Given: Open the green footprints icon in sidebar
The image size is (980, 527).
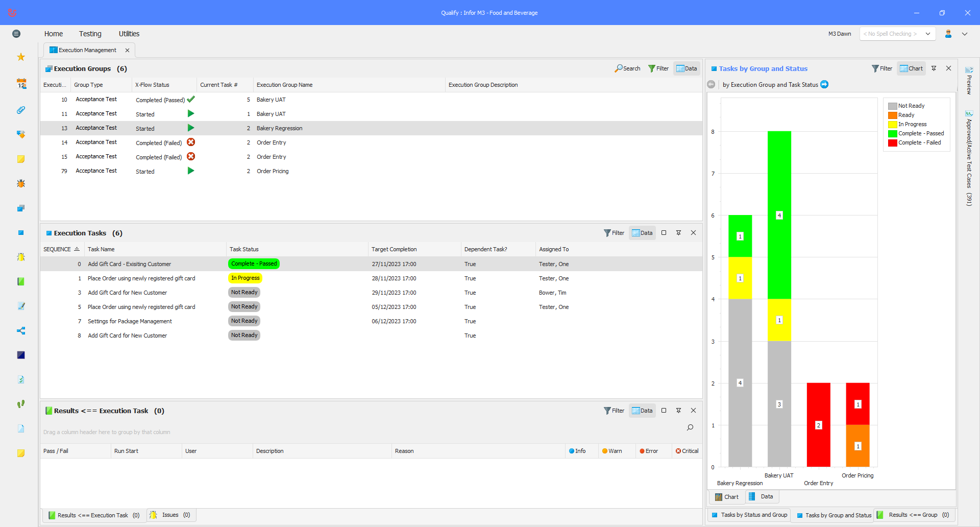Looking at the screenshot, I should (x=21, y=404).
